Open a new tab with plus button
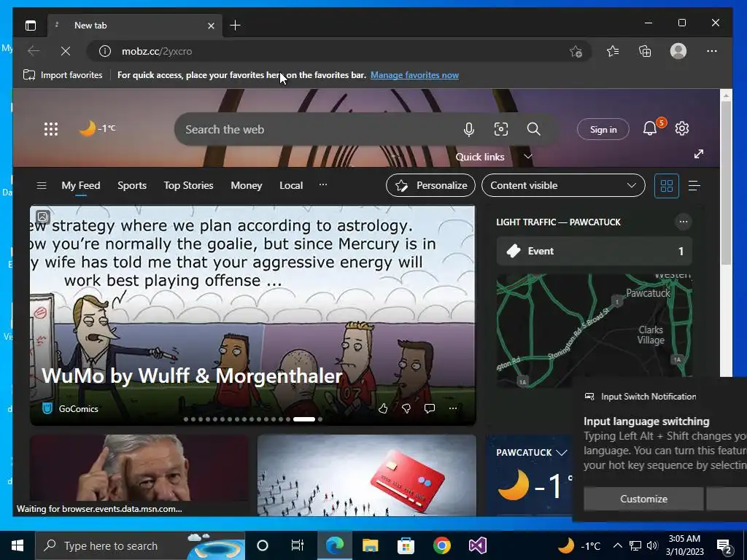 (235, 26)
